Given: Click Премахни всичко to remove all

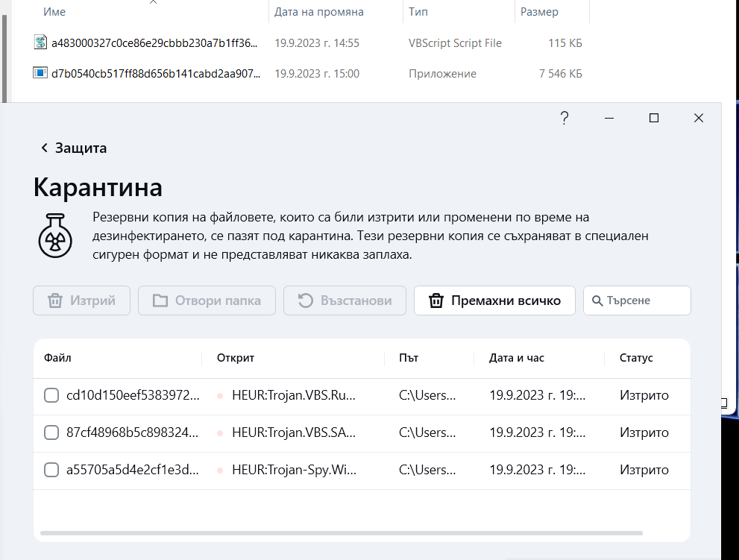Looking at the screenshot, I should [494, 301].
